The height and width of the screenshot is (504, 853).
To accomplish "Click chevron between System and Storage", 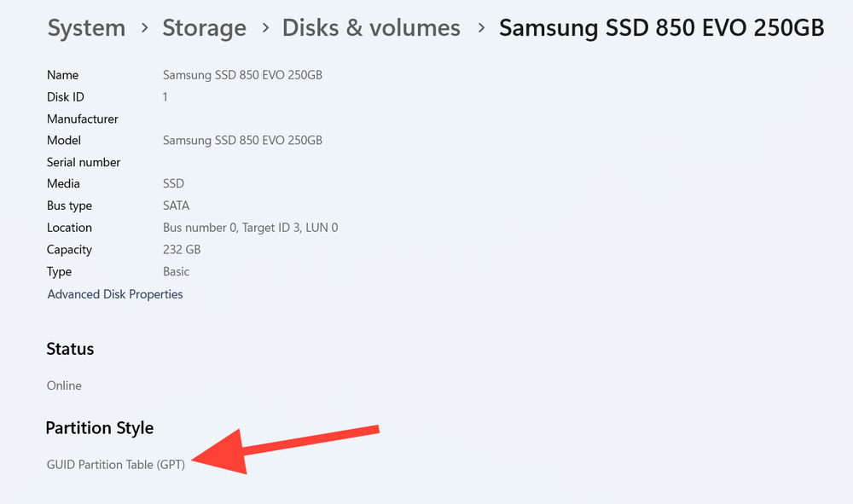I will [x=144, y=29].
